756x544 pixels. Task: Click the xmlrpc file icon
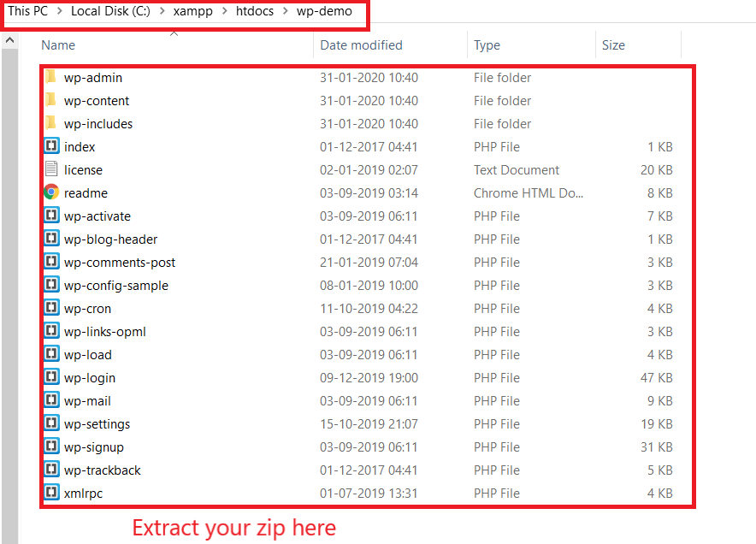51,493
